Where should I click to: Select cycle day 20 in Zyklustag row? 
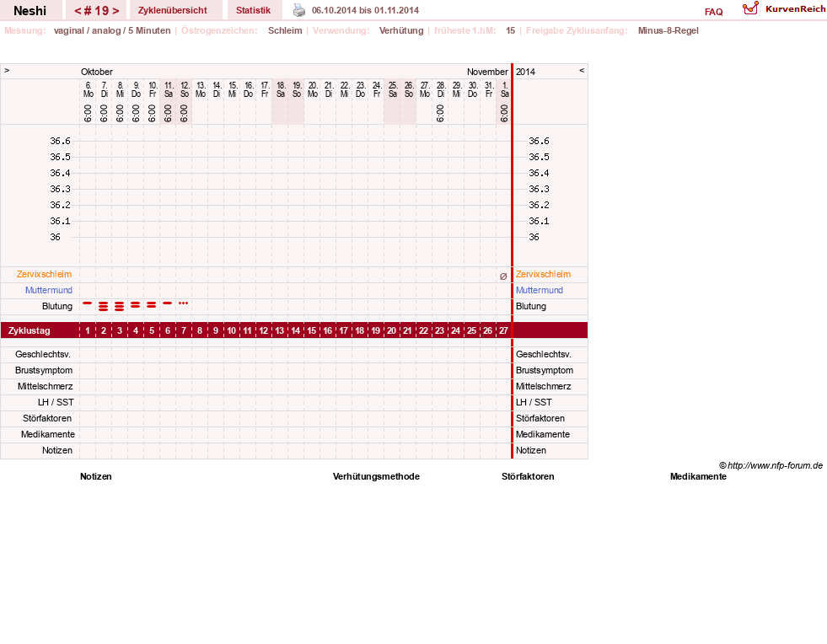tap(391, 330)
